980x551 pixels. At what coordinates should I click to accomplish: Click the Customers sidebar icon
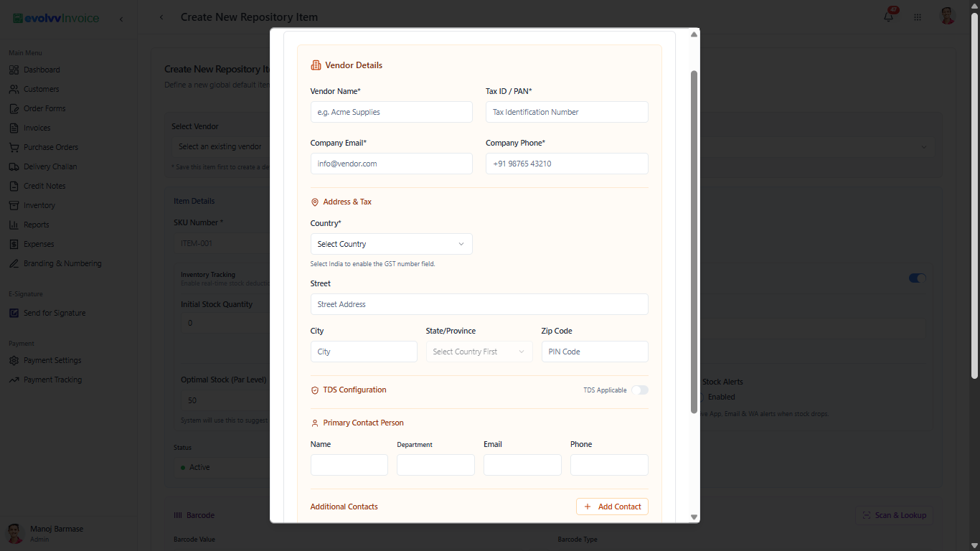(x=14, y=89)
